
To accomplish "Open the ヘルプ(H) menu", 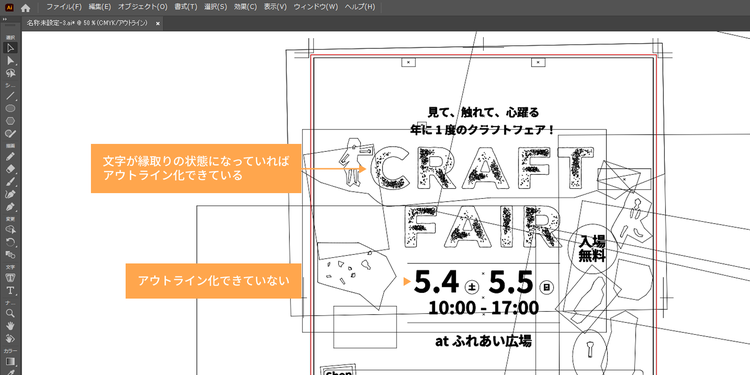I will pyautogui.click(x=360, y=7).
